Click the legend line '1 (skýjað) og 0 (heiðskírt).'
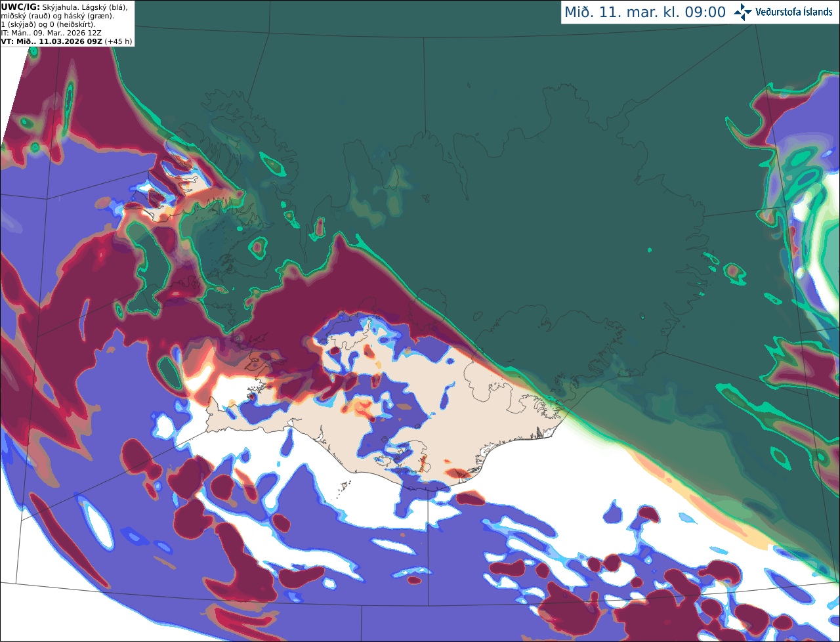 pyautogui.click(x=48, y=24)
